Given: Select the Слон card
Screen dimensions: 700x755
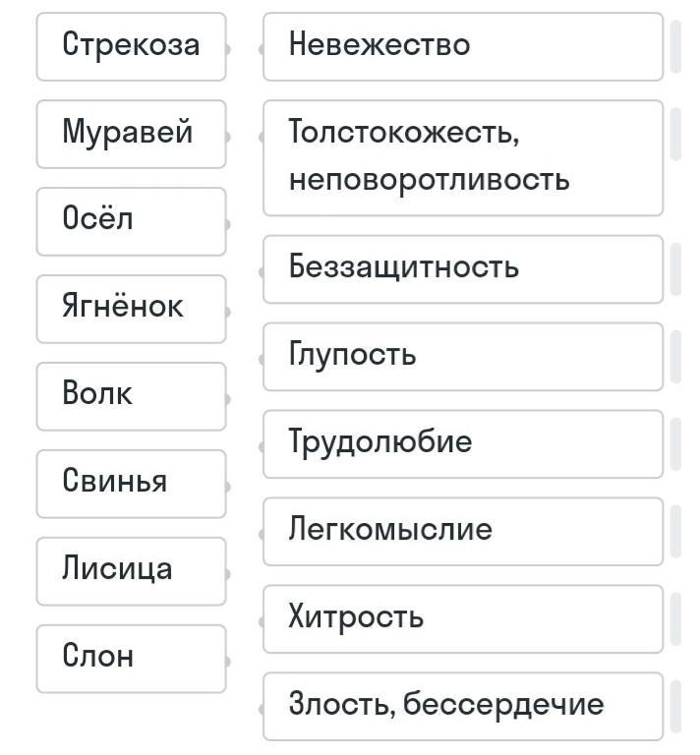Looking at the screenshot, I should [x=131, y=659].
